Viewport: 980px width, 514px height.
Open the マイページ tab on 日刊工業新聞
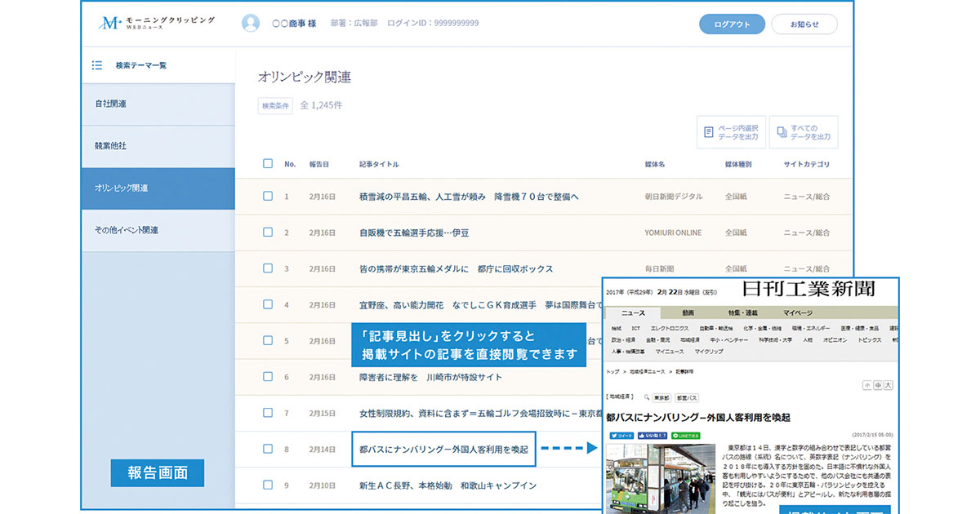pos(798,313)
